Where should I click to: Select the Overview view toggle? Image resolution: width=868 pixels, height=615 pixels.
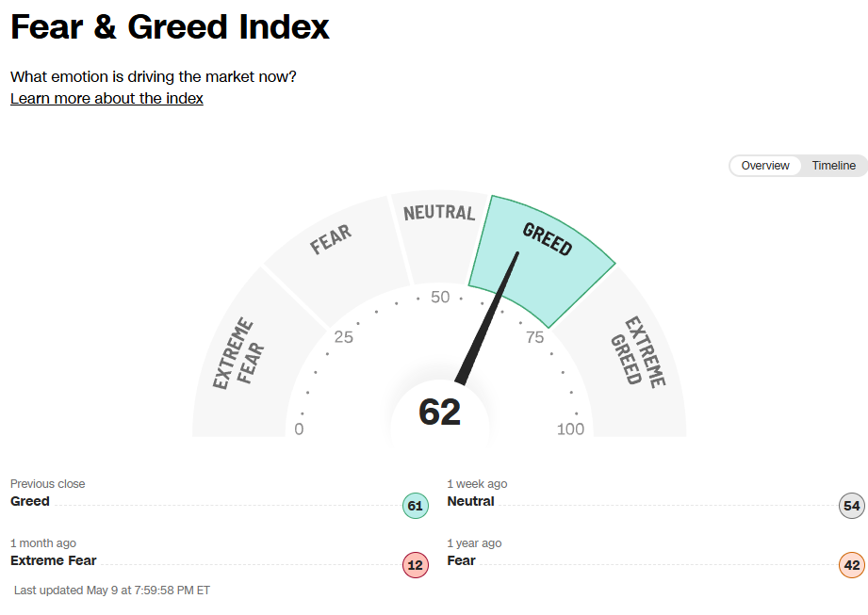pyautogui.click(x=764, y=166)
